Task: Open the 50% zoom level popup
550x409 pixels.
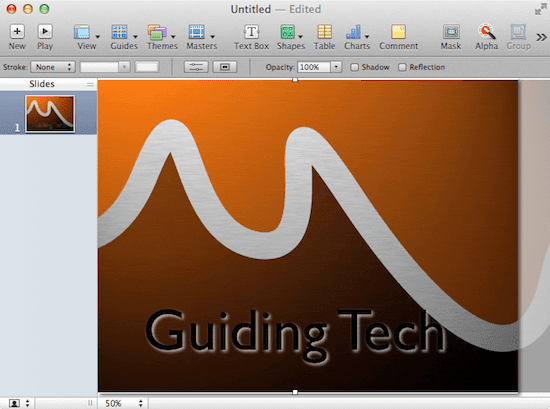Action: click(x=123, y=403)
